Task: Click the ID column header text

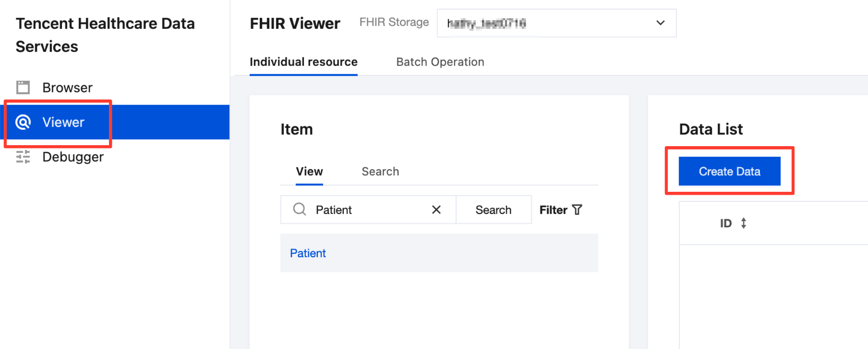Action: 726,223
